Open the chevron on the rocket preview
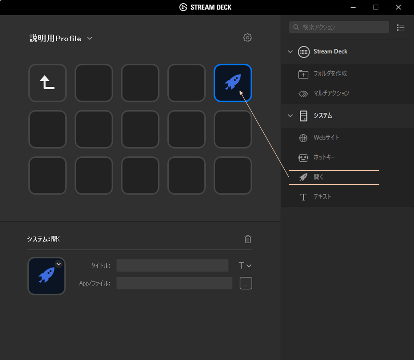Screen dimensions: 414x360 pyautogui.click(x=59, y=264)
